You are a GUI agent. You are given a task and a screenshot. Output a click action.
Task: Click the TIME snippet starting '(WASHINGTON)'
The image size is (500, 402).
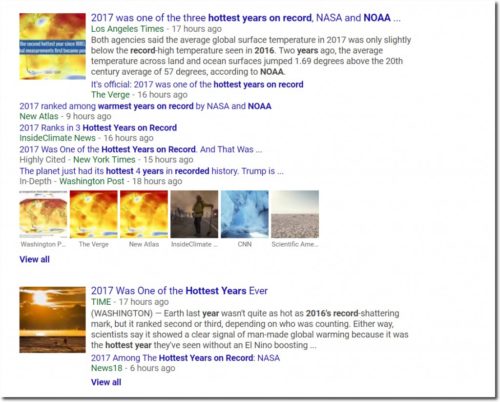[x=250, y=329]
